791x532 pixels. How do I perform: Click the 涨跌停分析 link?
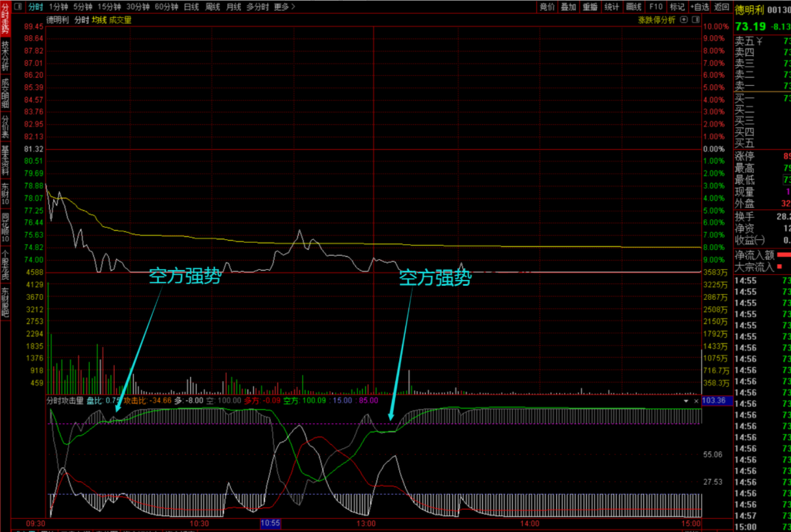coord(656,20)
